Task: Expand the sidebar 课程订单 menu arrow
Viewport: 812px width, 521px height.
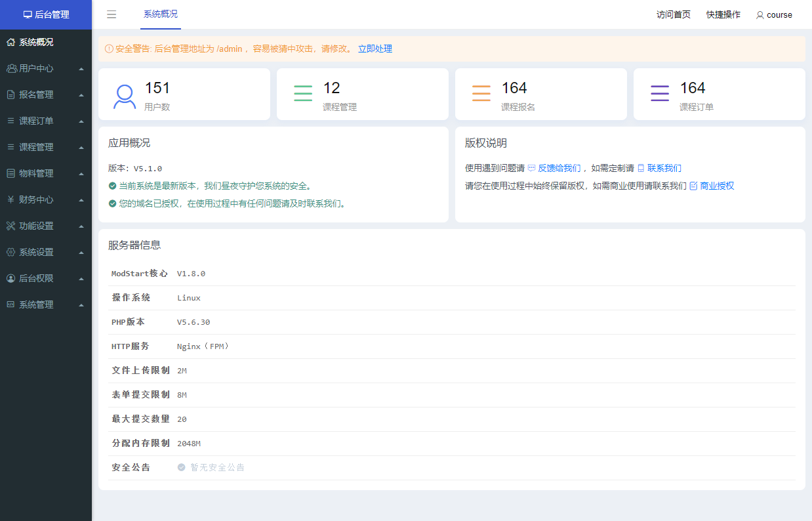Action: (81, 121)
